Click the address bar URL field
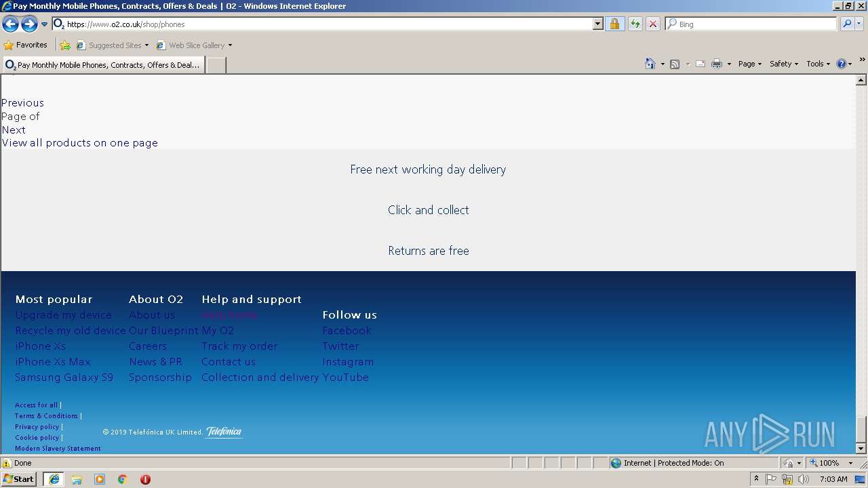 (323, 24)
